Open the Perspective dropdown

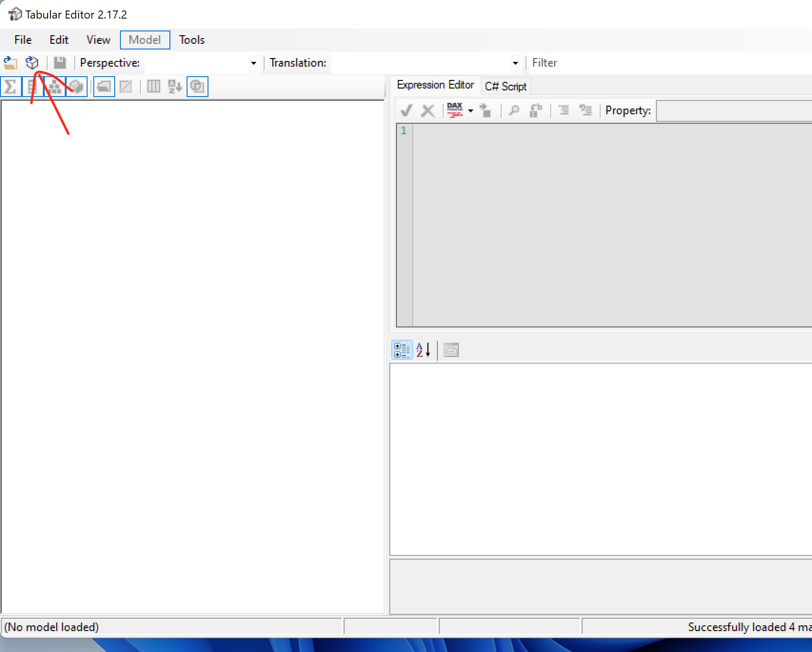point(253,63)
